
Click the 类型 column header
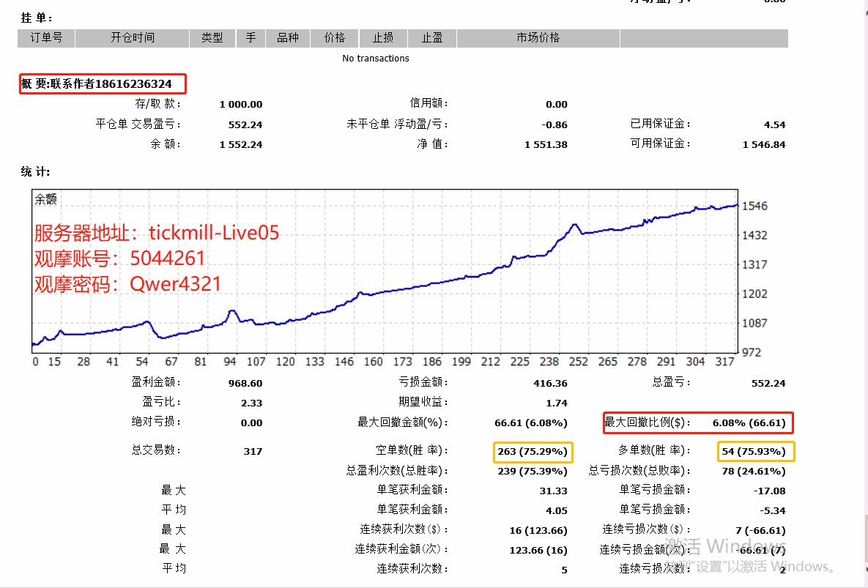[212, 37]
